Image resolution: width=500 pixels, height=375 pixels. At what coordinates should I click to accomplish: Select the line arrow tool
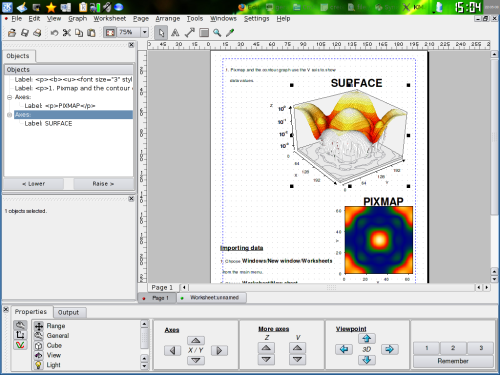point(190,33)
